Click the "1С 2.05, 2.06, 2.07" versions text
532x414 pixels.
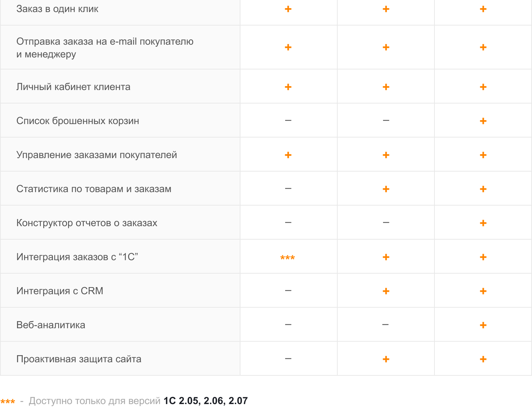pyautogui.click(x=205, y=401)
